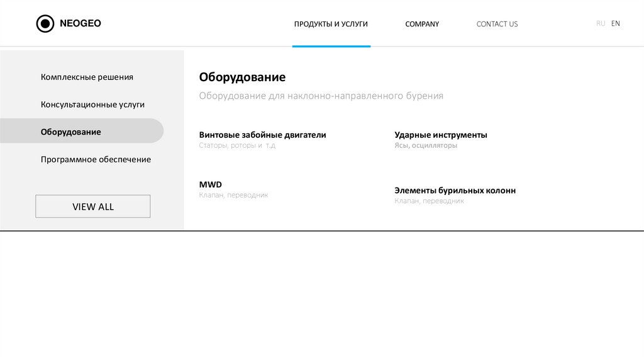
Task: Click the NEOGEO brand name text
Action: 80,23
